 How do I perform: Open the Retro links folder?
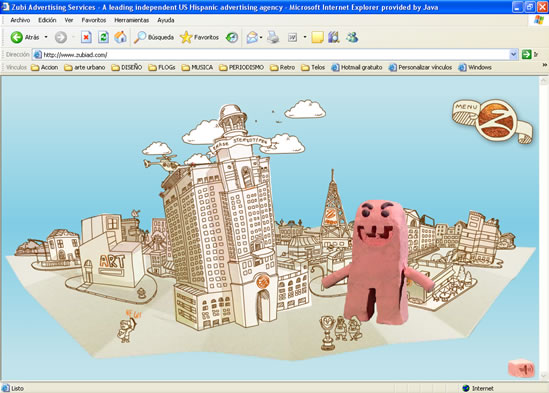pos(283,67)
